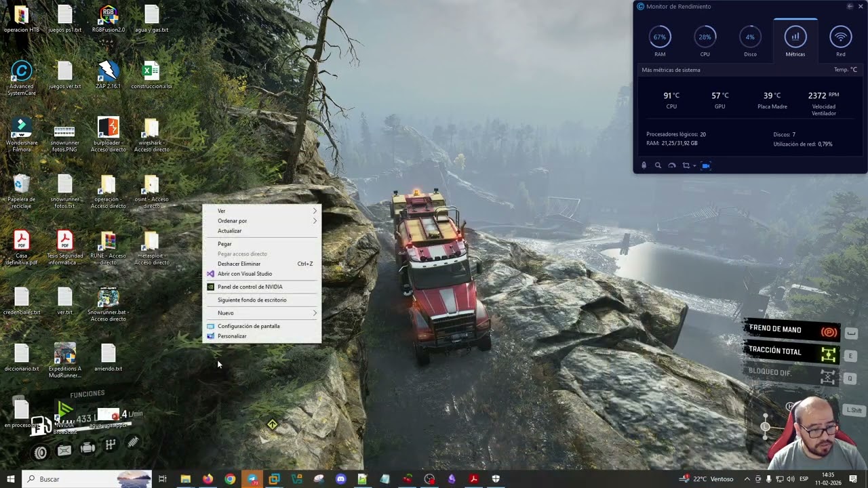Click the back arrow in Monitor de Rendimiento
Screen dimensions: 868x488
[x=850, y=7]
